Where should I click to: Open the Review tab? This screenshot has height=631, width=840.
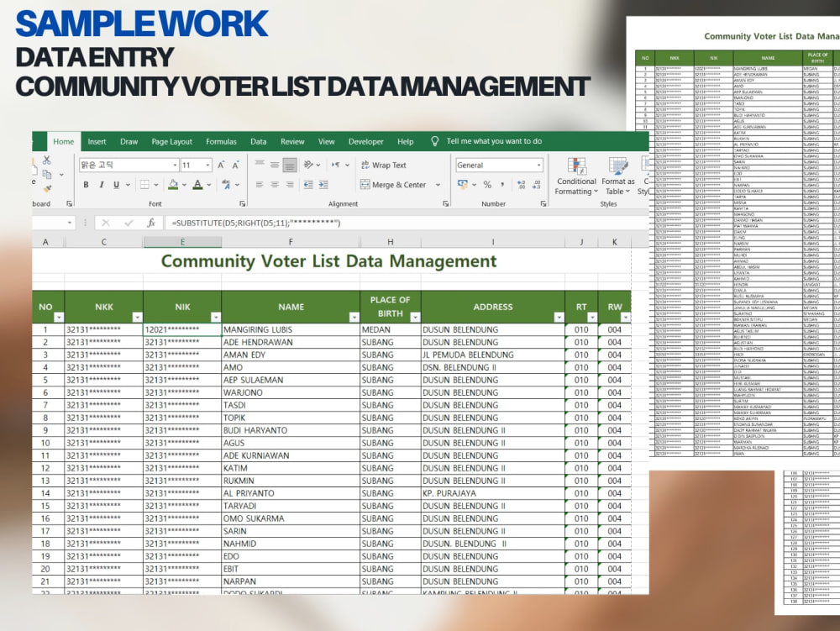pyautogui.click(x=292, y=141)
